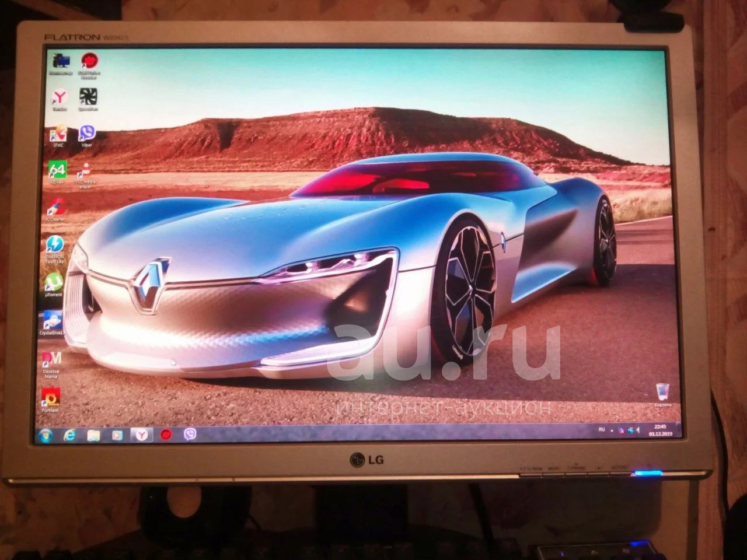The image size is (747, 560).
Task: Launch Desktop Mania shortcut
Action: coord(51,365)
